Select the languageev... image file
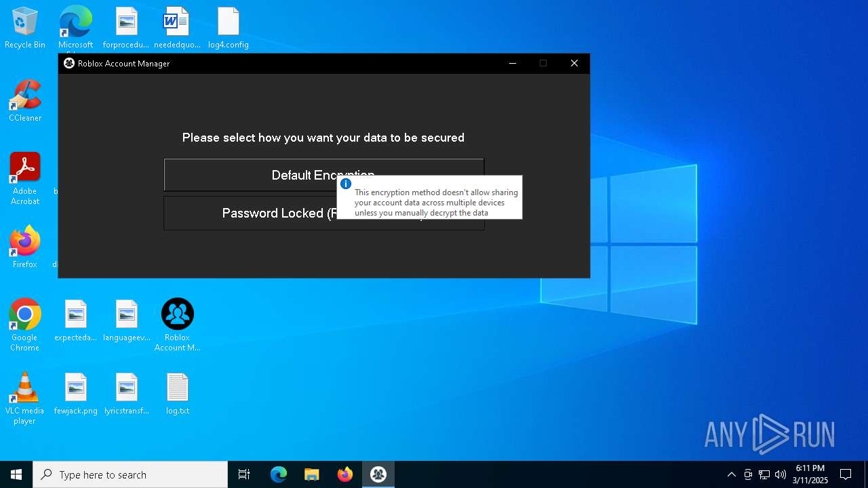 click(x=126, y=321)
